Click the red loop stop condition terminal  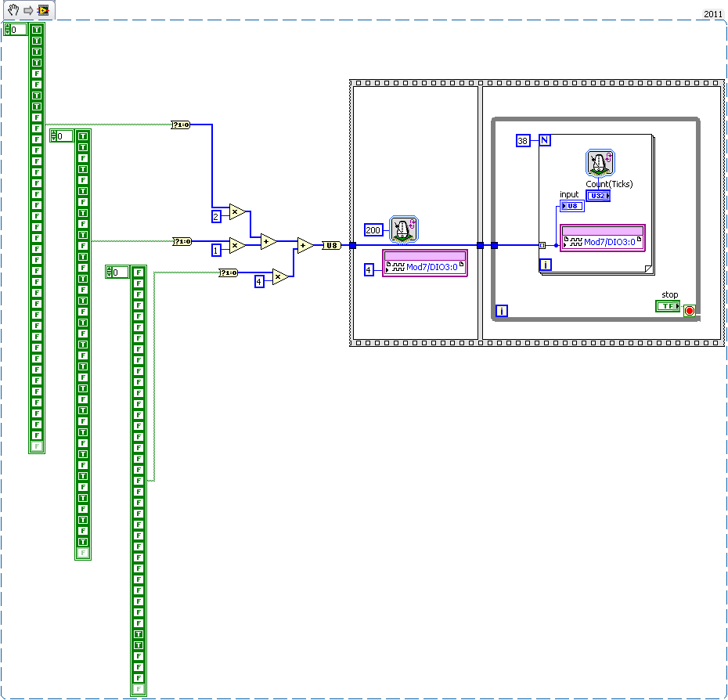click(689, 310)
